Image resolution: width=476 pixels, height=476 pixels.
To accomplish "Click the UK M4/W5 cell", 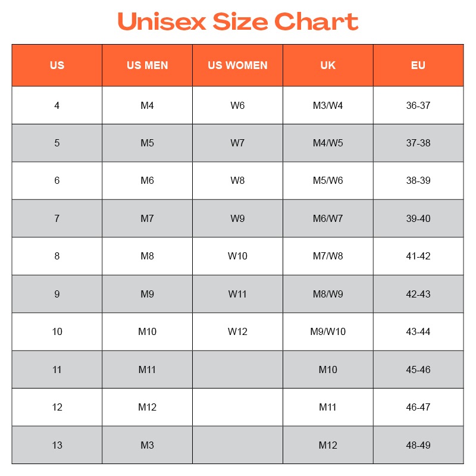I will click(328, 143).
